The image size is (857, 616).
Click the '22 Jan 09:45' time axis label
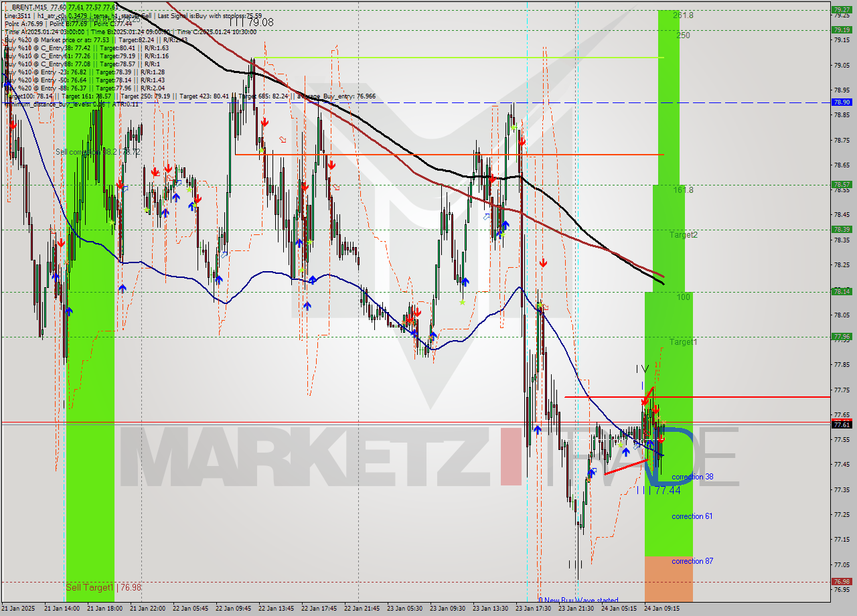[234, 609]
